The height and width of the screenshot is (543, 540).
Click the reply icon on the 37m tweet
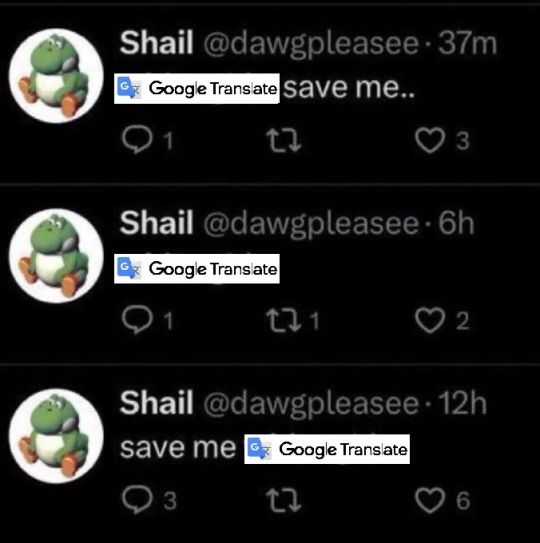tap(138, 140)
